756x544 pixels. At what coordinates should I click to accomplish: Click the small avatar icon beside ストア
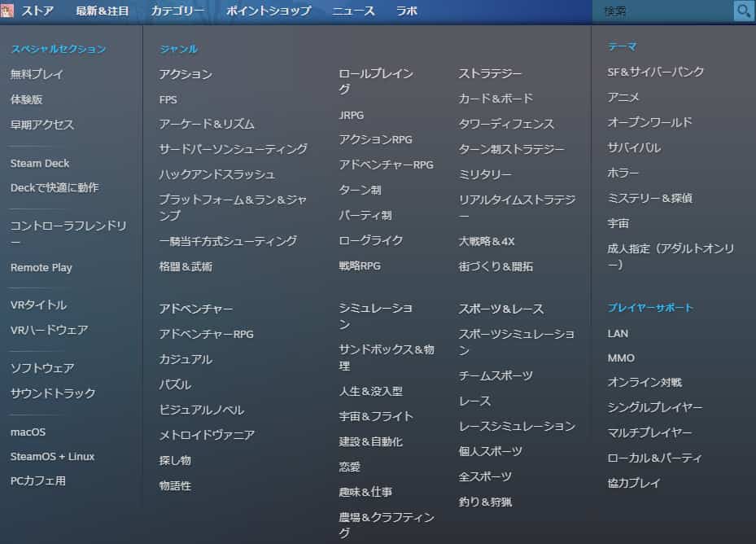coord(7,11)
